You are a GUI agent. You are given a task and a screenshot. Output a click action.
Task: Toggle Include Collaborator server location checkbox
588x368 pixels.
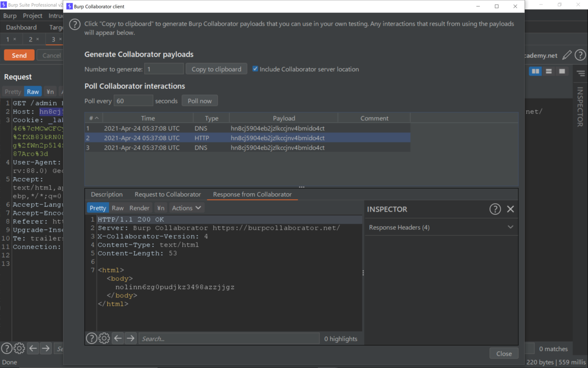(255, 69)
